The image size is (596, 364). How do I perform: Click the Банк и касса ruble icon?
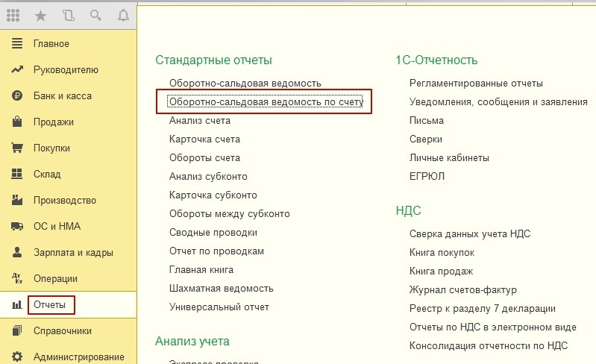tap(17, 95)
